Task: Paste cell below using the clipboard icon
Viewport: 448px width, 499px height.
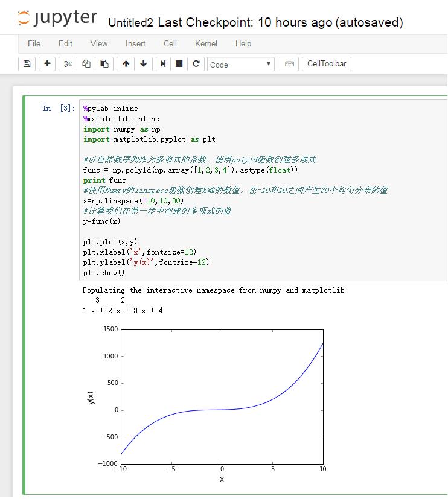Action: click(x=104, y=64)
